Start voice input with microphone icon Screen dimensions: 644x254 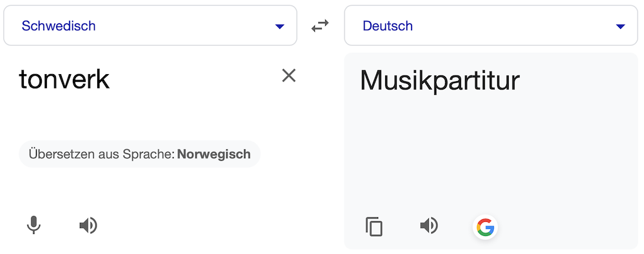click(x=33, y=225)
